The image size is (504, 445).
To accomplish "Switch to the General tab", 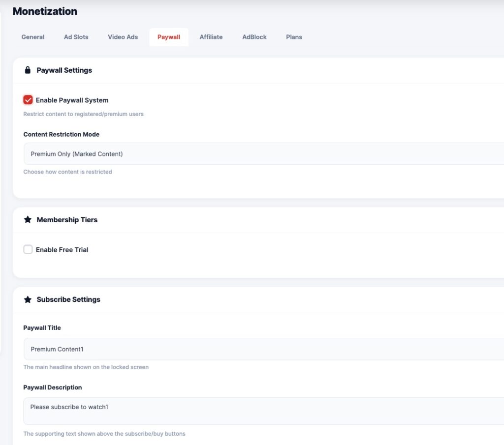I will point(33,37).
